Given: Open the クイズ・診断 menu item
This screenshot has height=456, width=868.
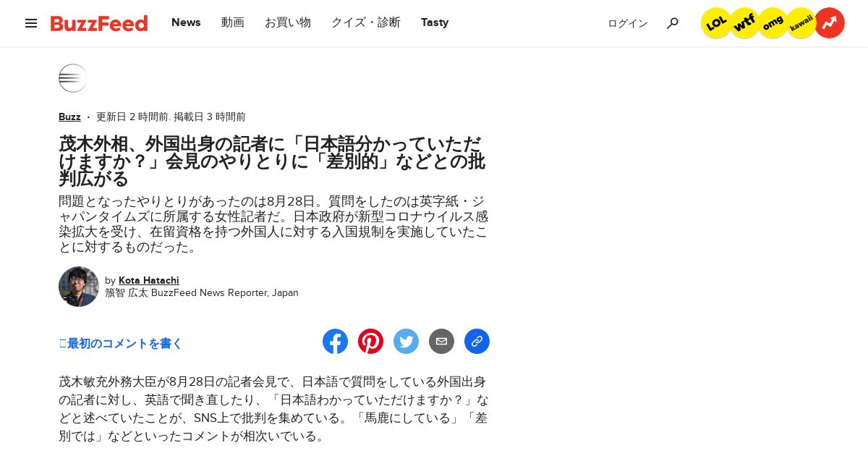Looking at the screenshot, I should click(366, 22).
